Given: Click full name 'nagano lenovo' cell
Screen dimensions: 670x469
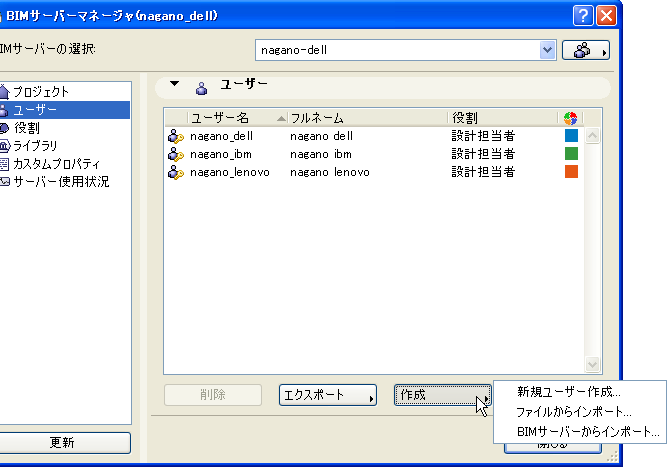Looking at the screenshot, I should [329, 172].
